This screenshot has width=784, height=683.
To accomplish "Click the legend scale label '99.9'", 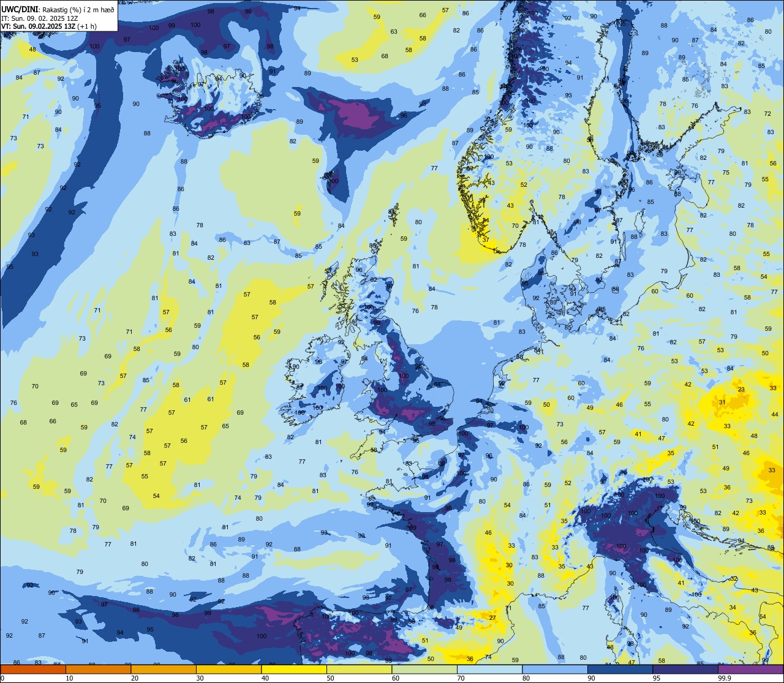I will (725, 678).
